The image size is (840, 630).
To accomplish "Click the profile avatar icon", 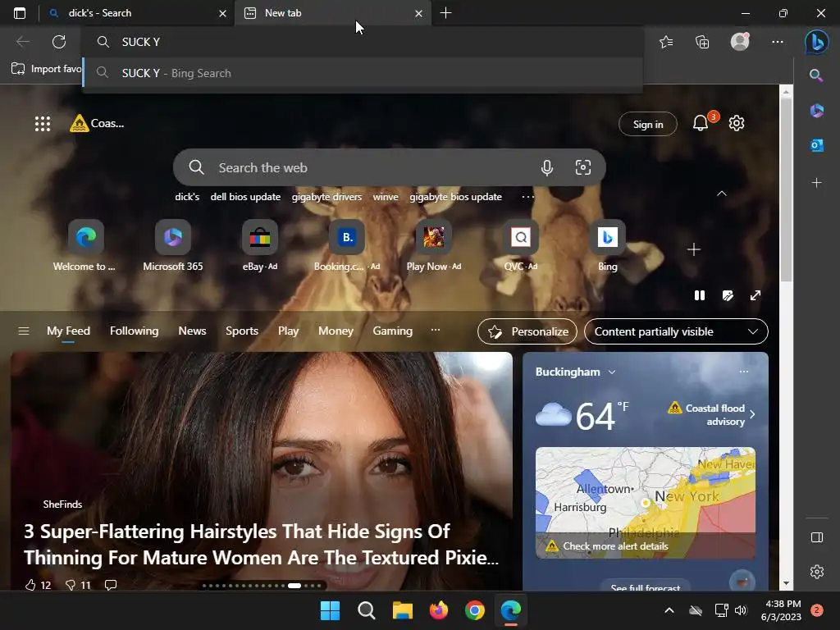I will [740, 42].
